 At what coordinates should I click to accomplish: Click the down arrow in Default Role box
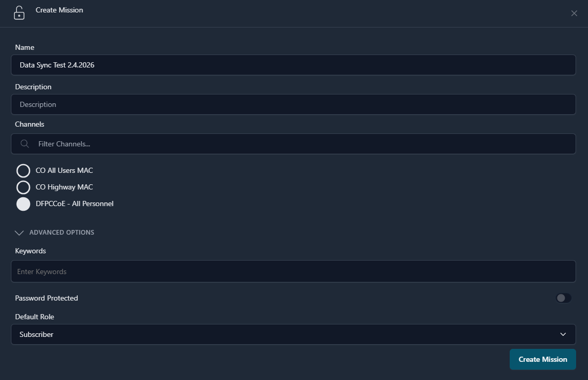(x=563, y=334)
